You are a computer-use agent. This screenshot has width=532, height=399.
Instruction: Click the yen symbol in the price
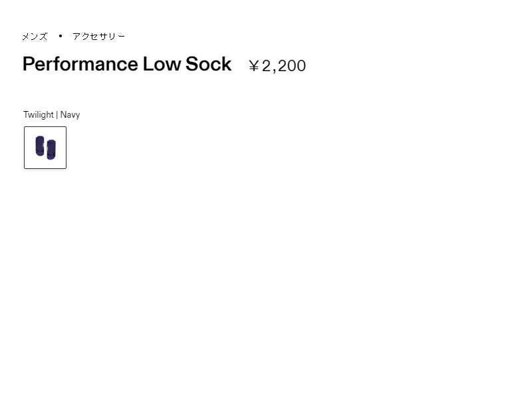pos(254,66)
